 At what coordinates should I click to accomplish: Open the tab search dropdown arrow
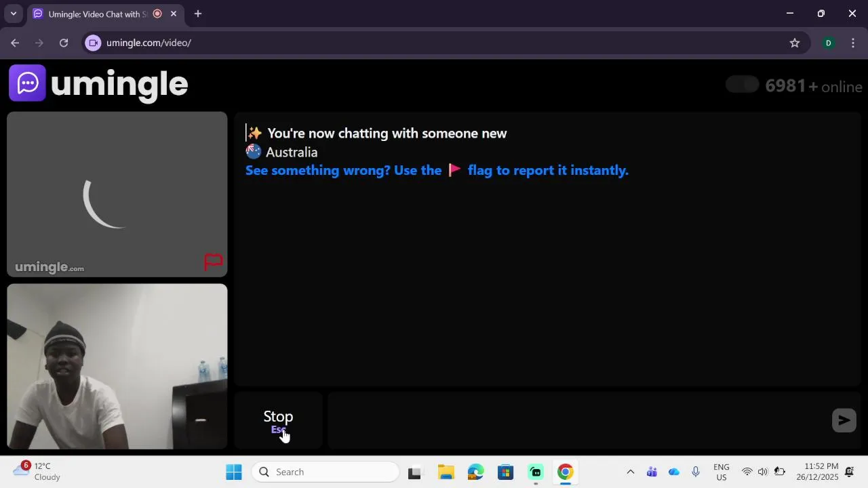[13, 14]
